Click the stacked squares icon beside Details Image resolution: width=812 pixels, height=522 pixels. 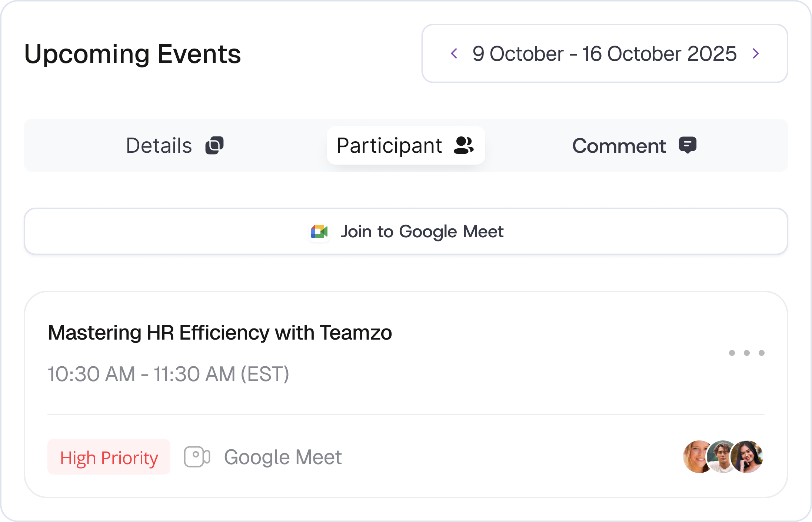click(214, 145)
